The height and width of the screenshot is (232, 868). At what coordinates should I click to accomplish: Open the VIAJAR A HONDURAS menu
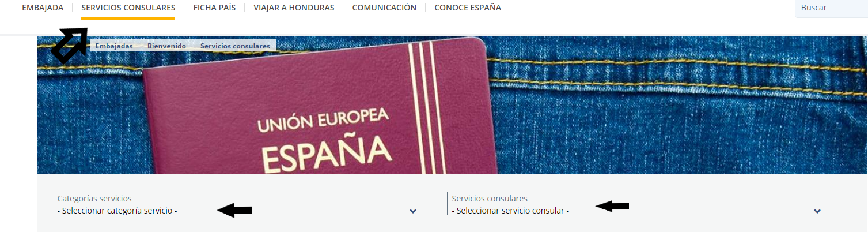294,8
